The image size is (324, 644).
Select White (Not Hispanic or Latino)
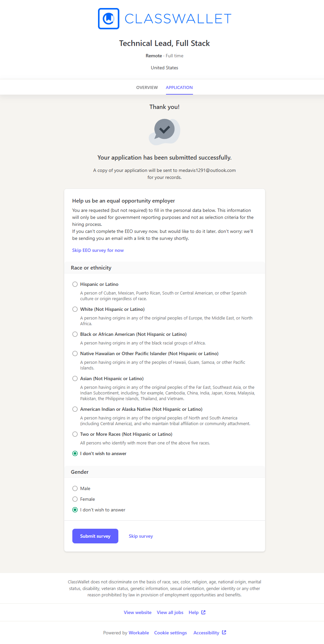pos(75,309)
